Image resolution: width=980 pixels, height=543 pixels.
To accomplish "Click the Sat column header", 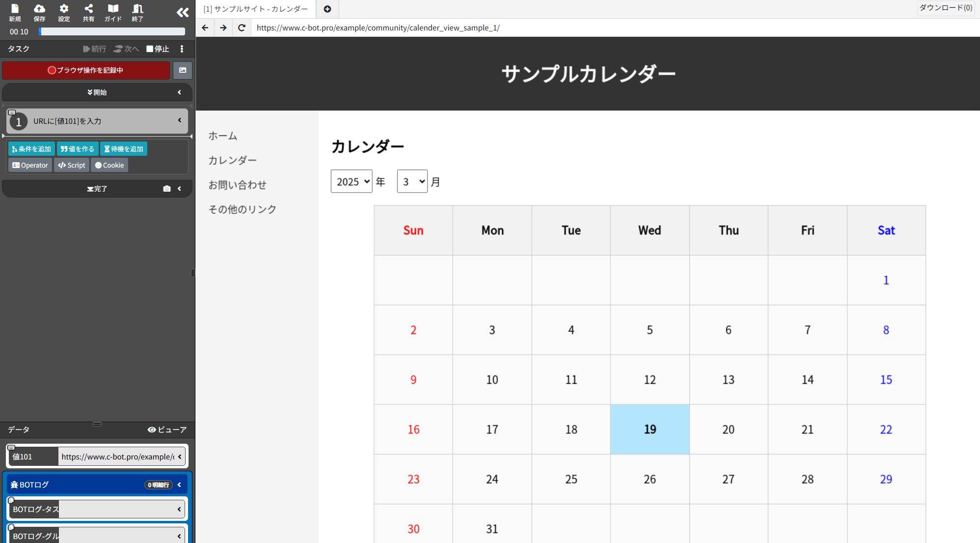I will click(x=886, y=230).
